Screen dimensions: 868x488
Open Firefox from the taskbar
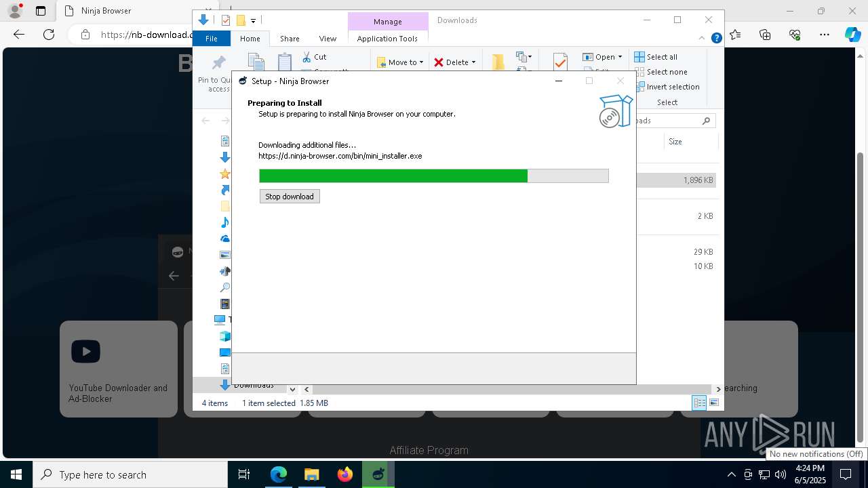click(x=345, y=474)
